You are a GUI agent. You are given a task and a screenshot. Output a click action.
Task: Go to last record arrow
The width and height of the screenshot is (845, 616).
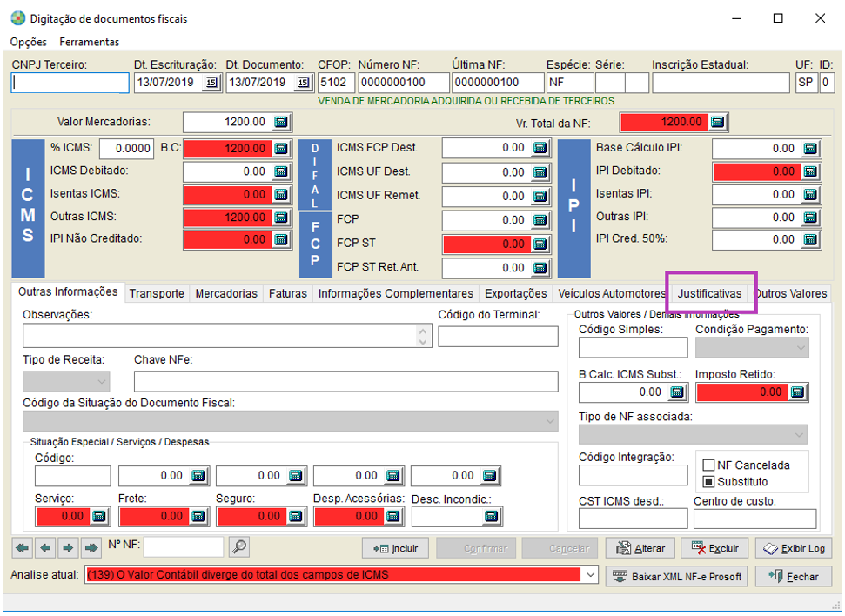91,548
